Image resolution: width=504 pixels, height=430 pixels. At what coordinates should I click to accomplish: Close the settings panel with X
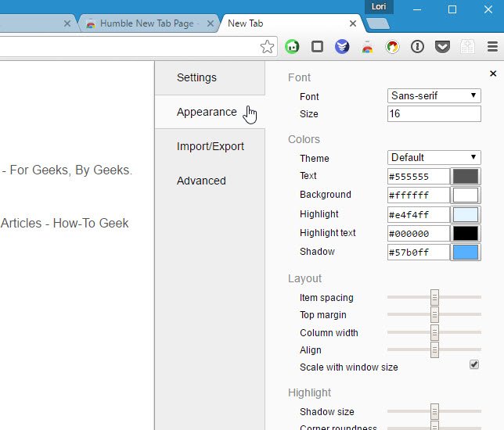(493, 73)
